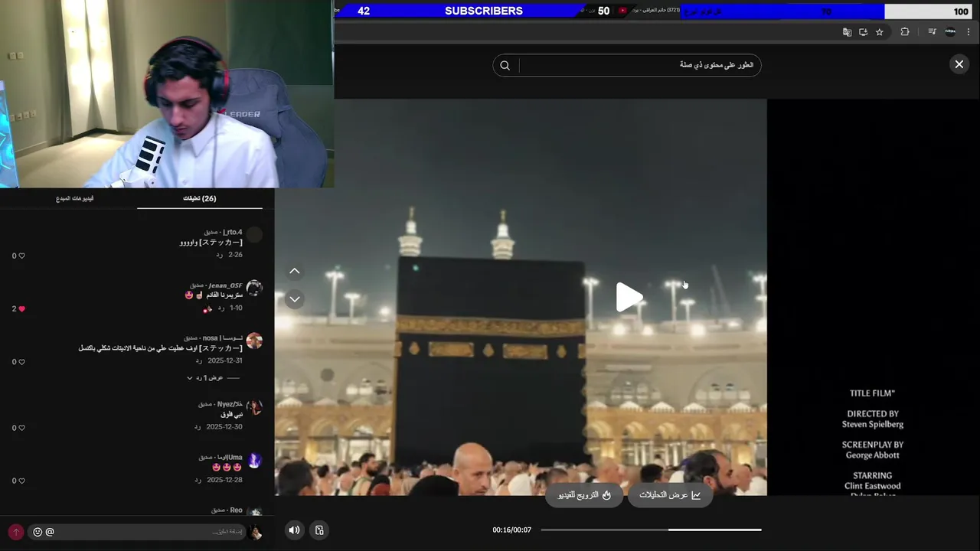Open nosa's profile avatar

click(x=254, y=341)
